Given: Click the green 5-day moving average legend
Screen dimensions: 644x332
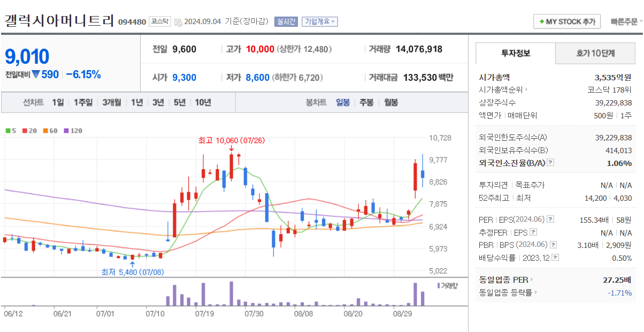Looking at the screenshot, I should point(11,130).
